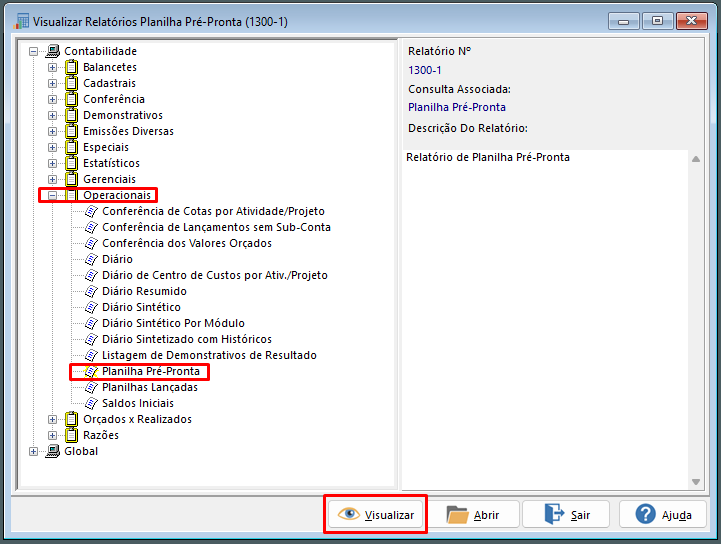This screenshot has width=721, height=544.
Task: Click the Global computer icon
Action: point(53,451)
